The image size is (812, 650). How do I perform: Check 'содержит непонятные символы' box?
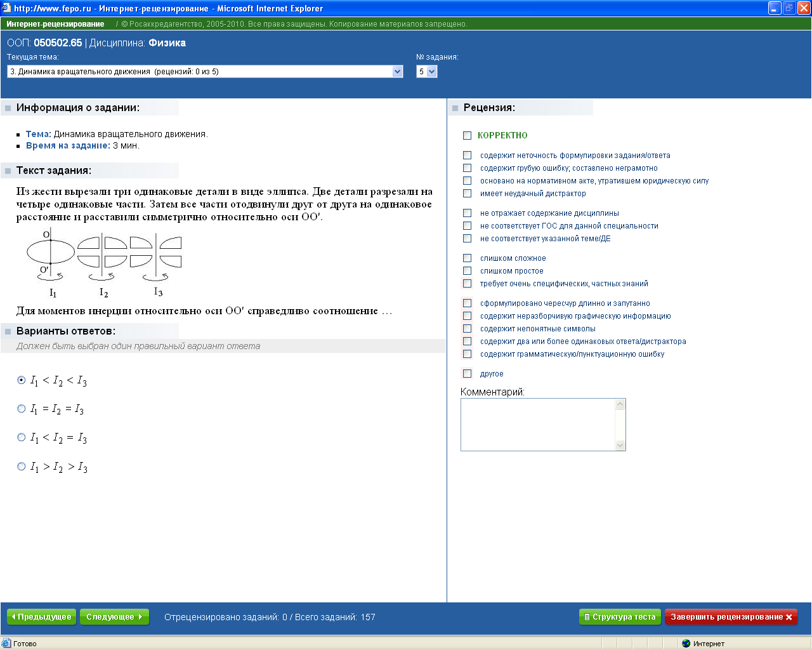click(468, 328)
